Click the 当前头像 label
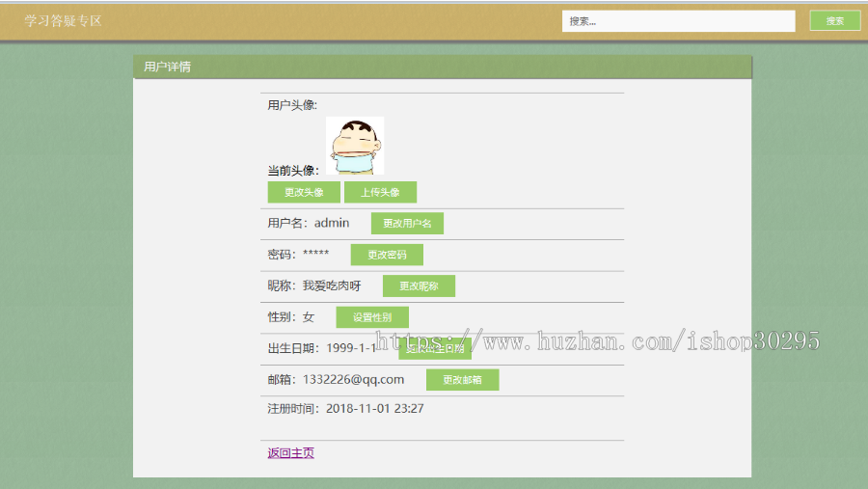 pos(293,171)
